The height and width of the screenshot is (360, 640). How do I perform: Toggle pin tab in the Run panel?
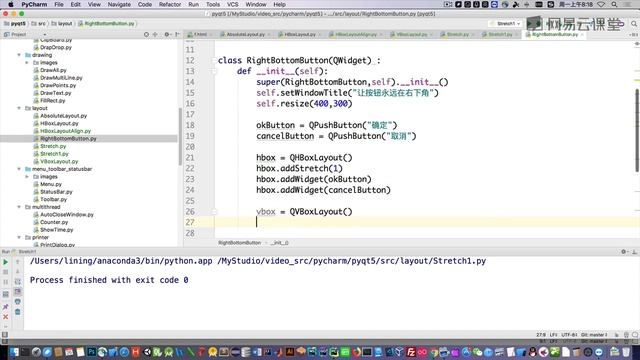6,307
